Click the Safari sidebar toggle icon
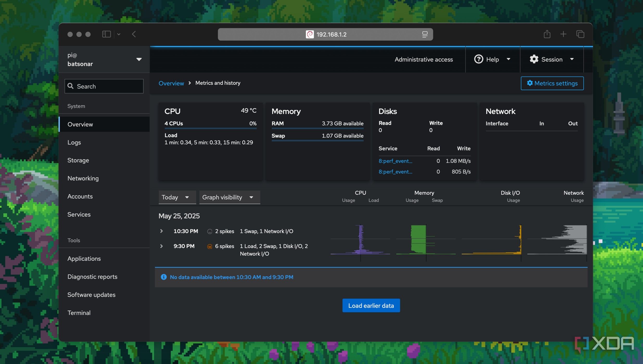 106,34
